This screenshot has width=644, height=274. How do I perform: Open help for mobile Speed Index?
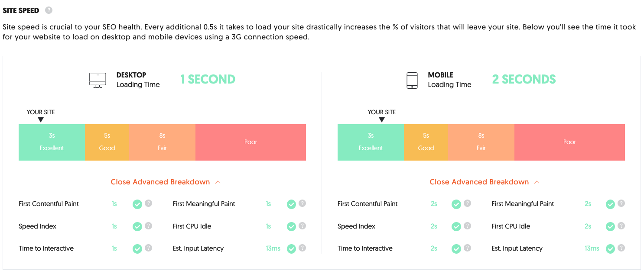(x=467, y=226)
